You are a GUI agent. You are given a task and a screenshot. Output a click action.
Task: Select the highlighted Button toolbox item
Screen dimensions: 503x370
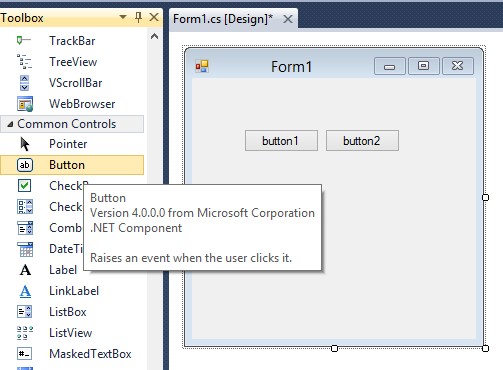coord(72,165)
